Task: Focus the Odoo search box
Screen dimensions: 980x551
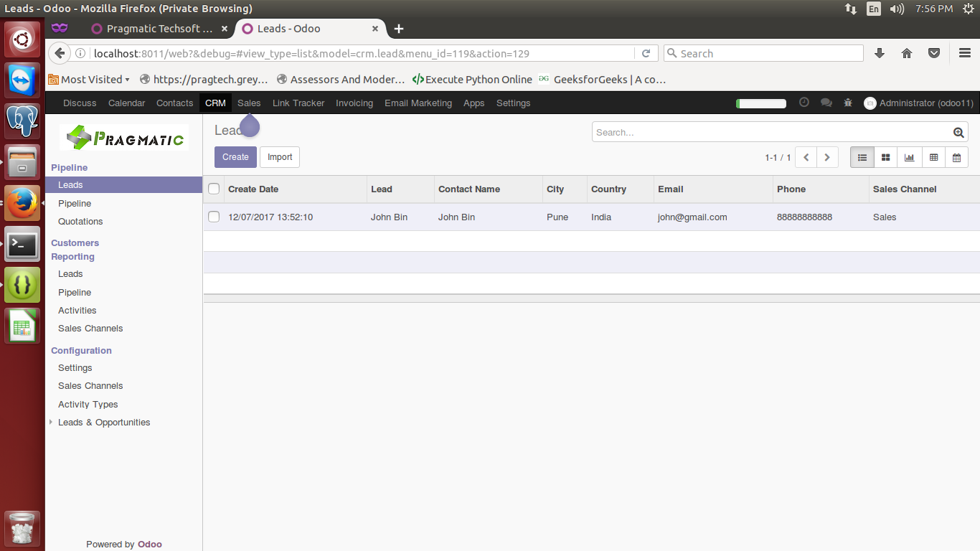Action: [773, 132]
